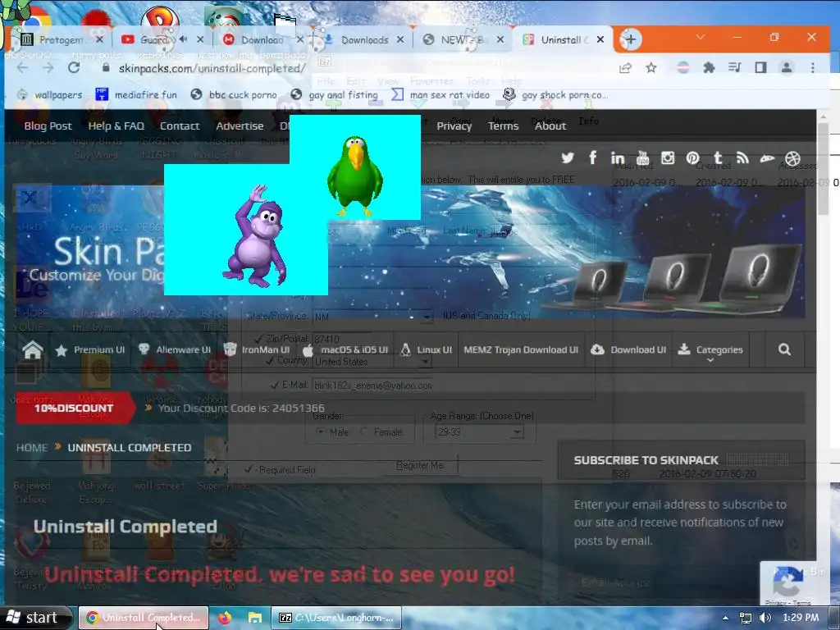Open the volume tray icon

click(765, 618)
